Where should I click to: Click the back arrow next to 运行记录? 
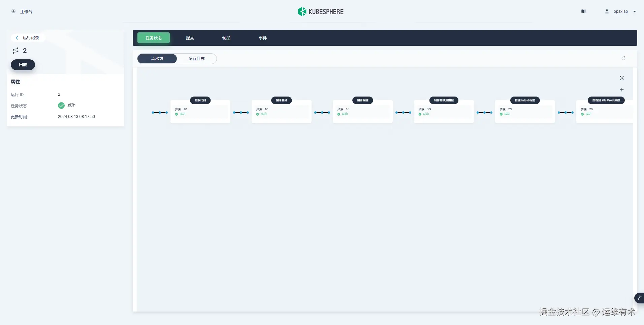(x=17, y=37)
